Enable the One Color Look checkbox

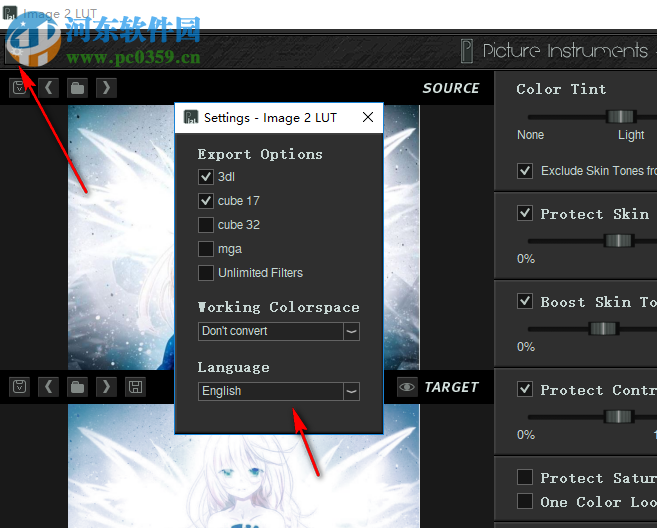coord(525,502)
